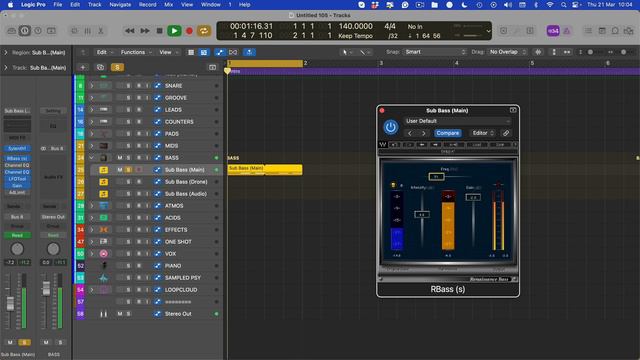Mute the Sub Bass (Main) track
Image resolution: width=640 pixels, height=360 pixels.
click(x=120, y=170)
